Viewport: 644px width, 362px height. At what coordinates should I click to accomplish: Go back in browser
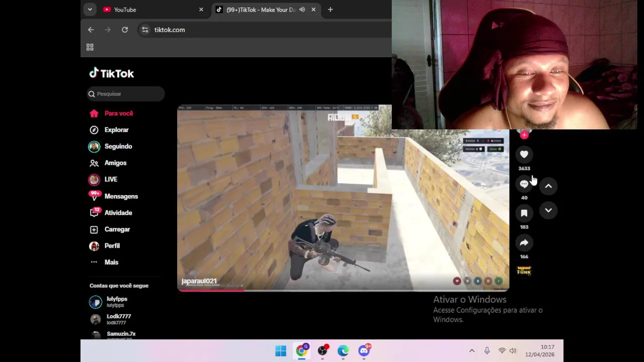point(91,30)
